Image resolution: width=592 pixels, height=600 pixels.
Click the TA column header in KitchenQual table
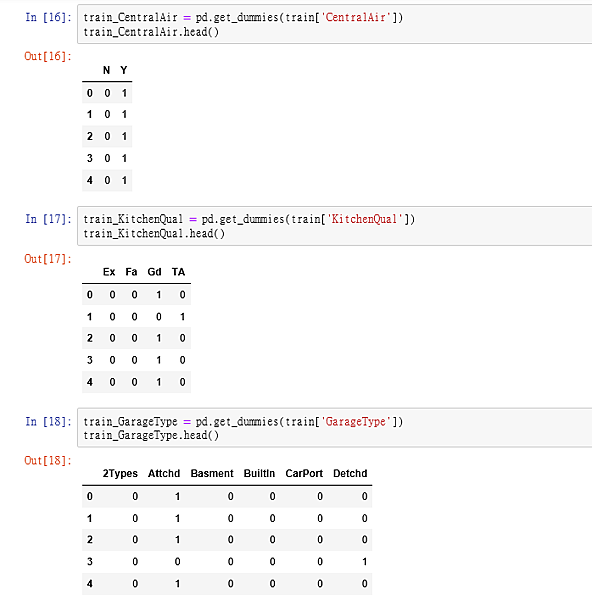[x=178, y=272]
